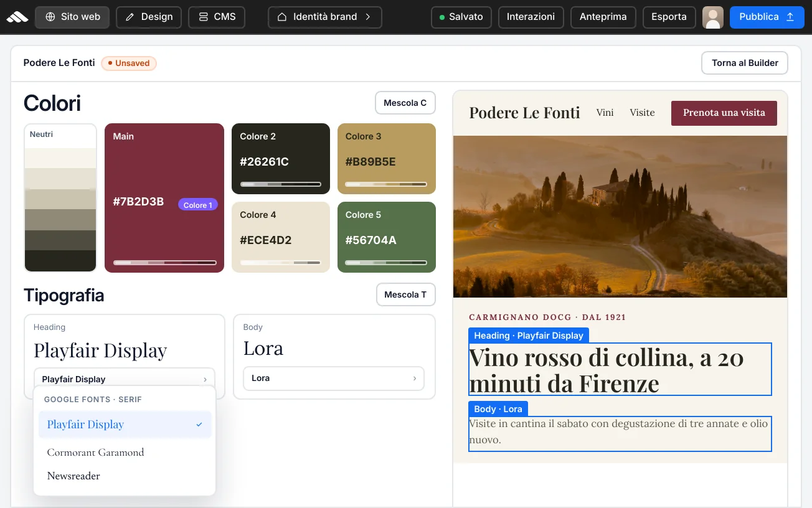This screenshot has height=508, width=812.
Task: Select the Neutri color palette card
Action: pos(60,198)
